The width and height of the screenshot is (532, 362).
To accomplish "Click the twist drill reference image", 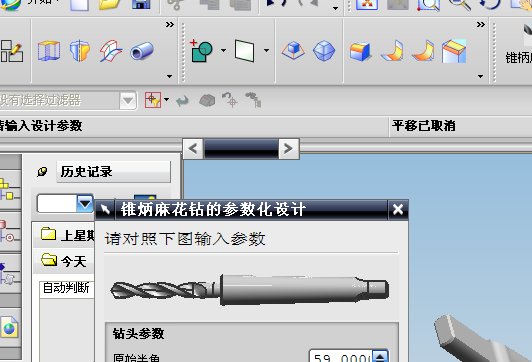I will pyautogui.click(x=250, y=290).
